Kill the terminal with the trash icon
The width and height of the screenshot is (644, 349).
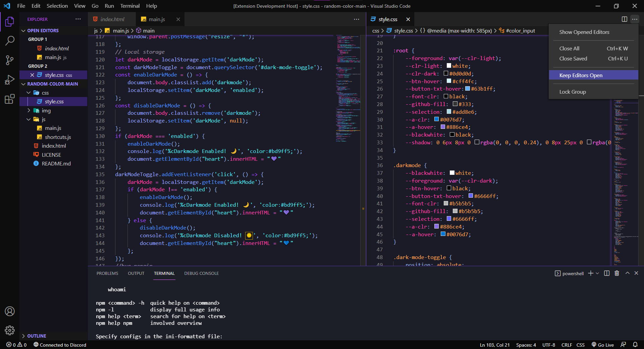tap(616, 273)
